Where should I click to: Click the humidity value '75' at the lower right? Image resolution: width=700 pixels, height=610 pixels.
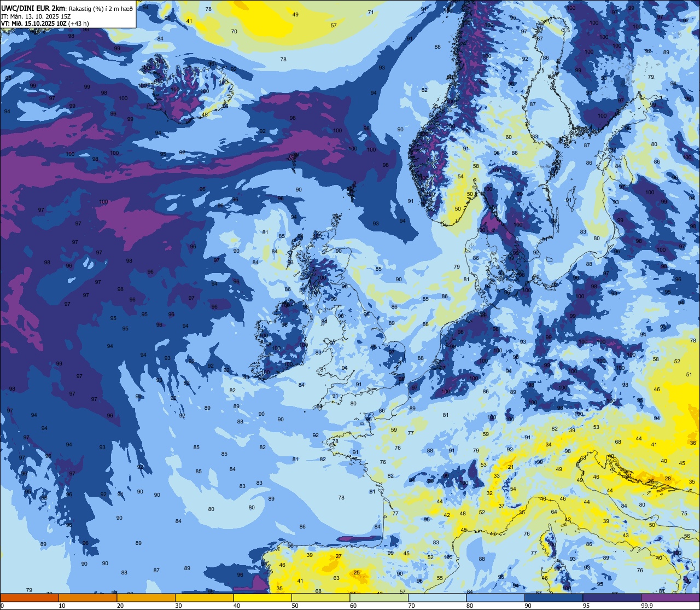pos(684,513)
